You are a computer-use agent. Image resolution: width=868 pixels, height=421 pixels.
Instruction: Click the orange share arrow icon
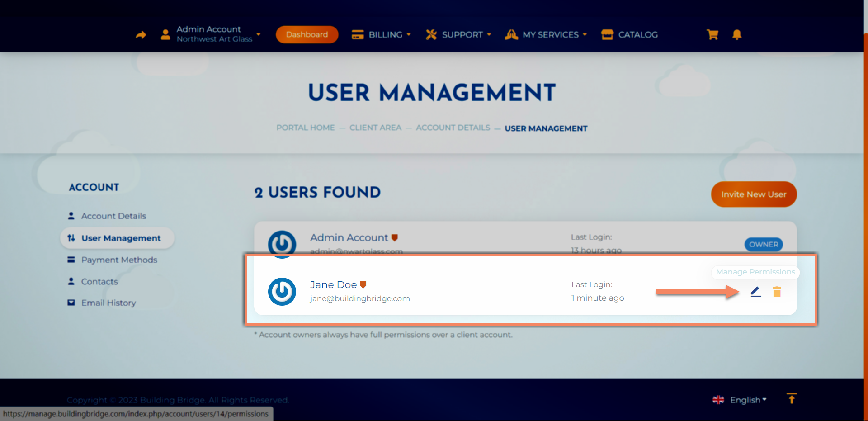pos(141,35)
